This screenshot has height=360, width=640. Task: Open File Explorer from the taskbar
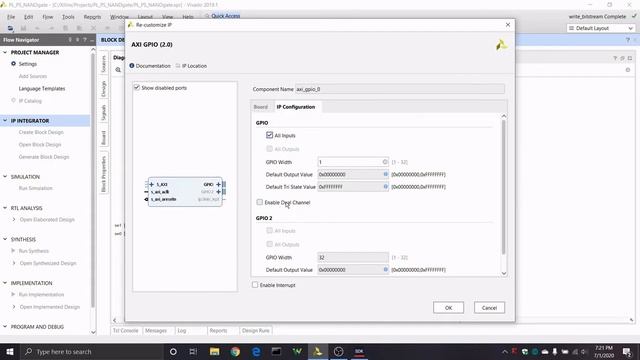(x=214, y=351)
